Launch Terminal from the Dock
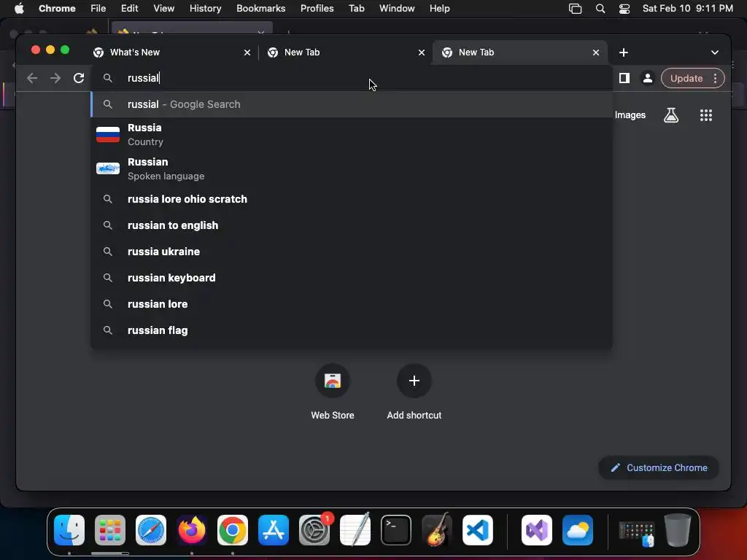 point(396,529)
